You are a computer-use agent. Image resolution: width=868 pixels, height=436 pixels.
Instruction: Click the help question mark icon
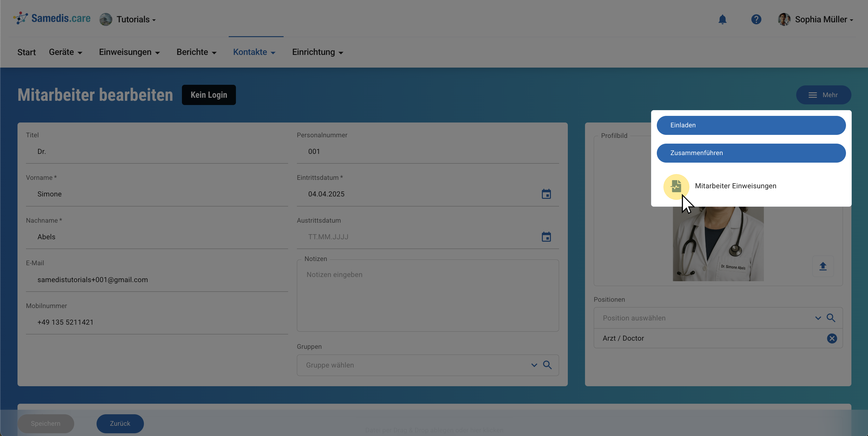point(756,20)
